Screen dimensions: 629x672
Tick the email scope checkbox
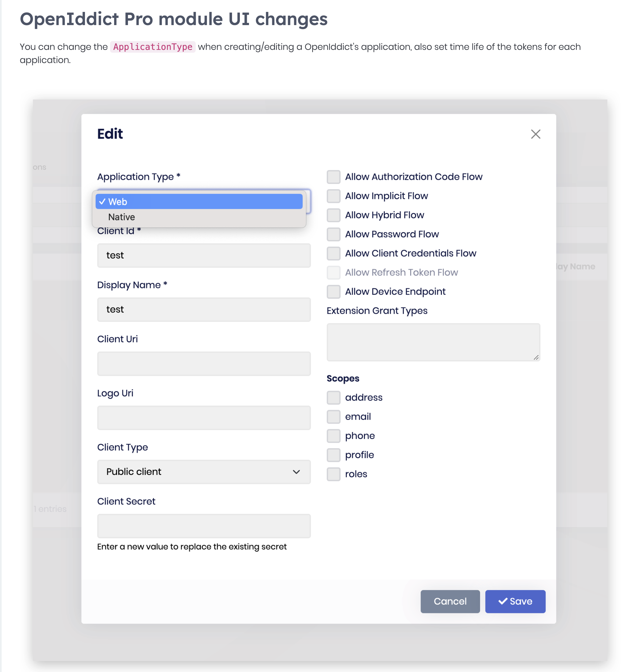click(333, 417)
